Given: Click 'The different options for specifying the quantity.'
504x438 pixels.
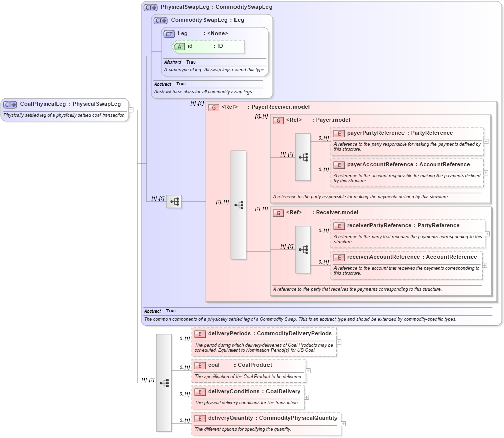Looking at the screenshot, I should pos(243,429).
